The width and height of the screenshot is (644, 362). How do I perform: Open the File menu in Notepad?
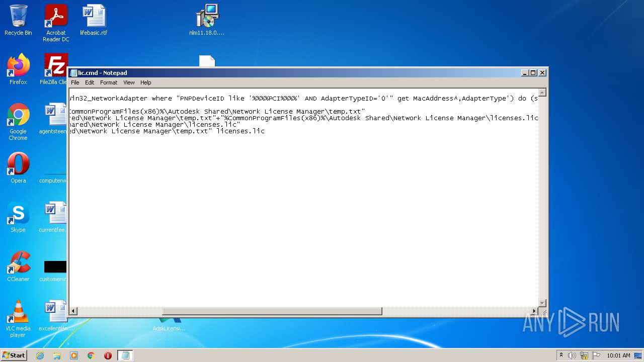pyautogui.click(x=75, y=82)
